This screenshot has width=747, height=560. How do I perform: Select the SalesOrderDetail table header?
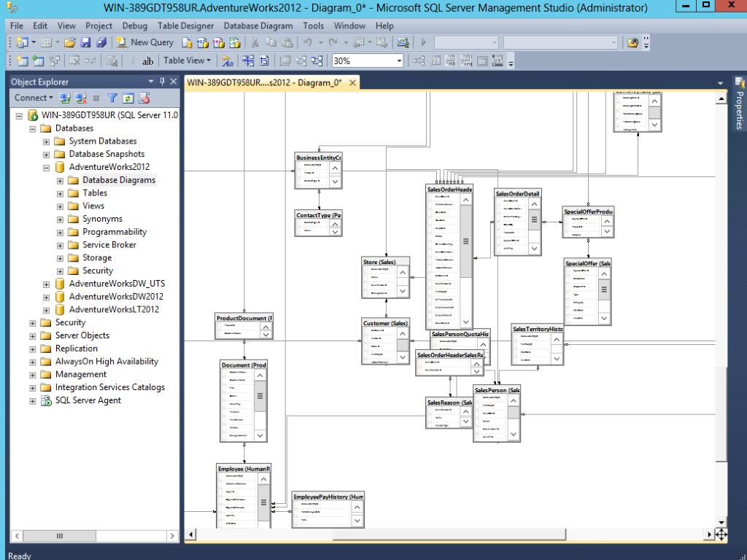(x=518, y=193)
